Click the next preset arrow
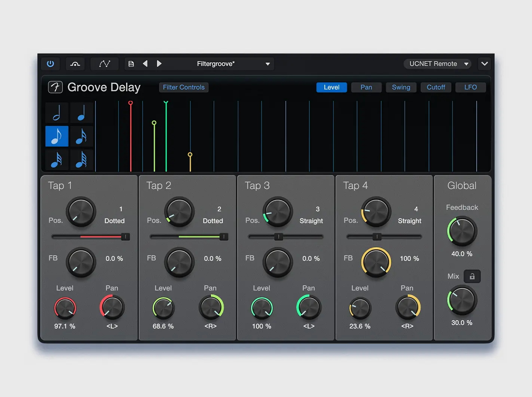Image resolution: width=532 pixels, height=397 pixels. (x=159, y=64)
